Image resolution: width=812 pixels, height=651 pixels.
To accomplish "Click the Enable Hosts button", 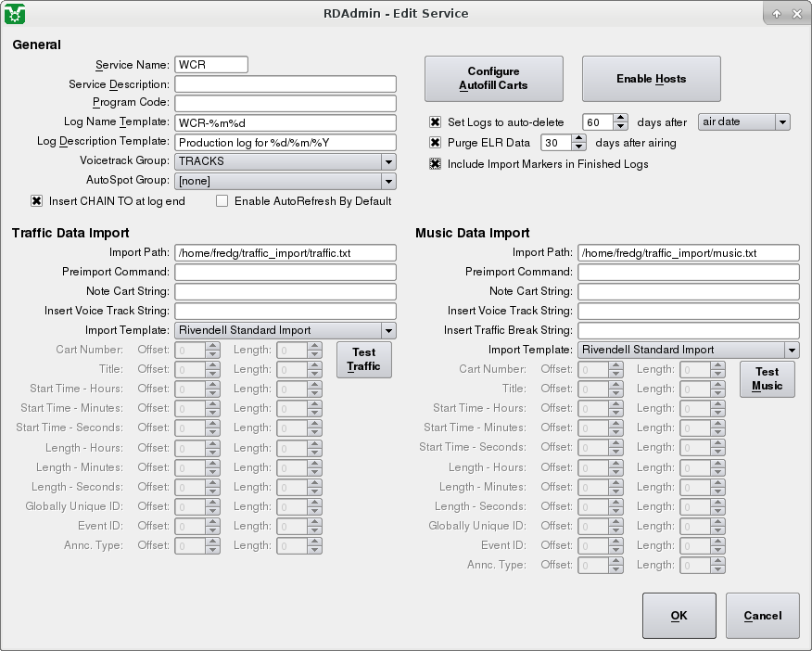I will pyautogui.click(x=650, y=79).
